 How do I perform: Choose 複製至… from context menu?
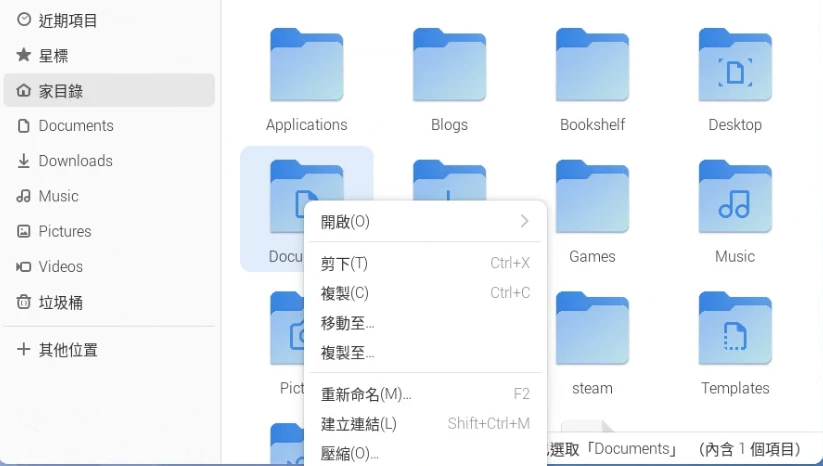[x=425, y=352]
